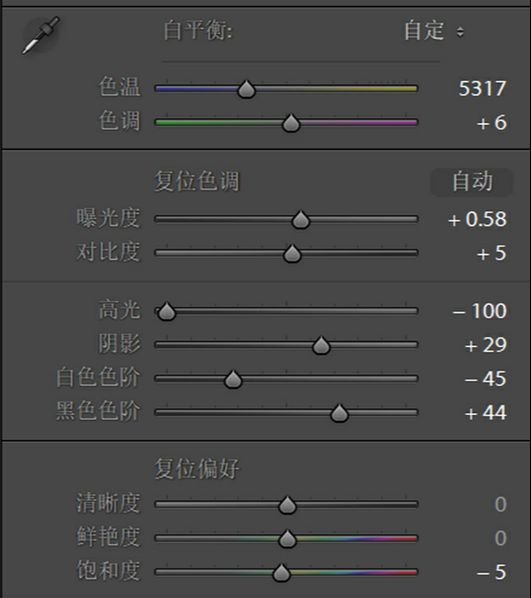Click the 对比度 label

108,252
